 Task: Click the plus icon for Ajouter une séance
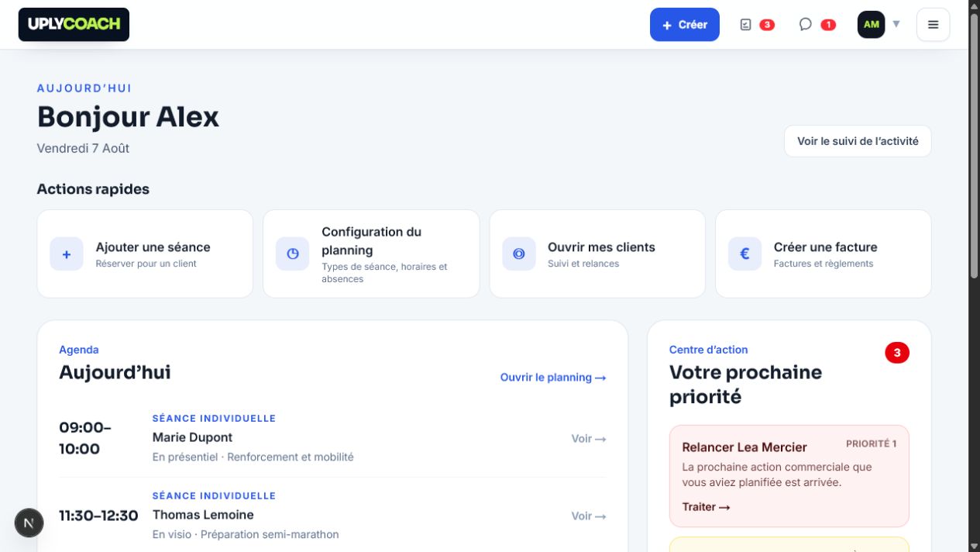pos(67,254)
